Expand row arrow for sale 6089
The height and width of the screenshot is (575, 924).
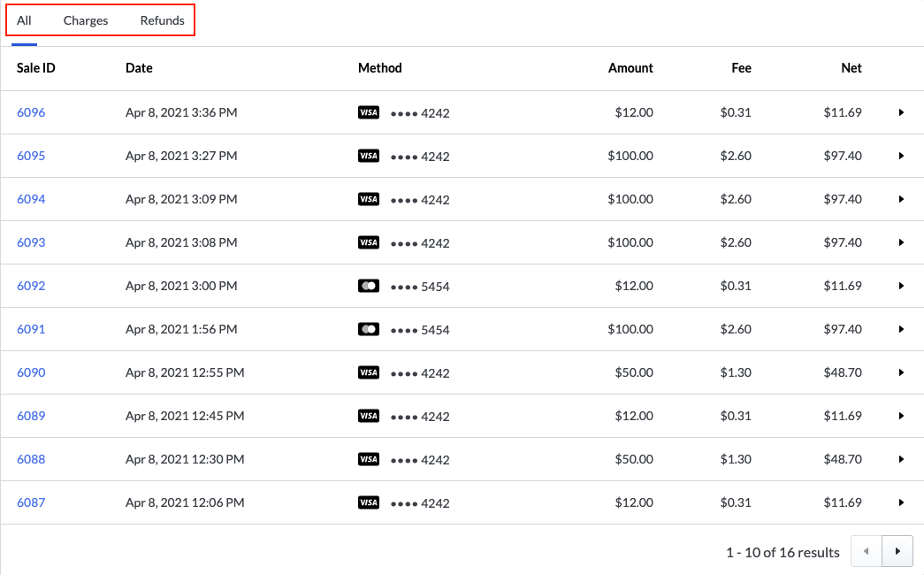click(x=901, y=416)
